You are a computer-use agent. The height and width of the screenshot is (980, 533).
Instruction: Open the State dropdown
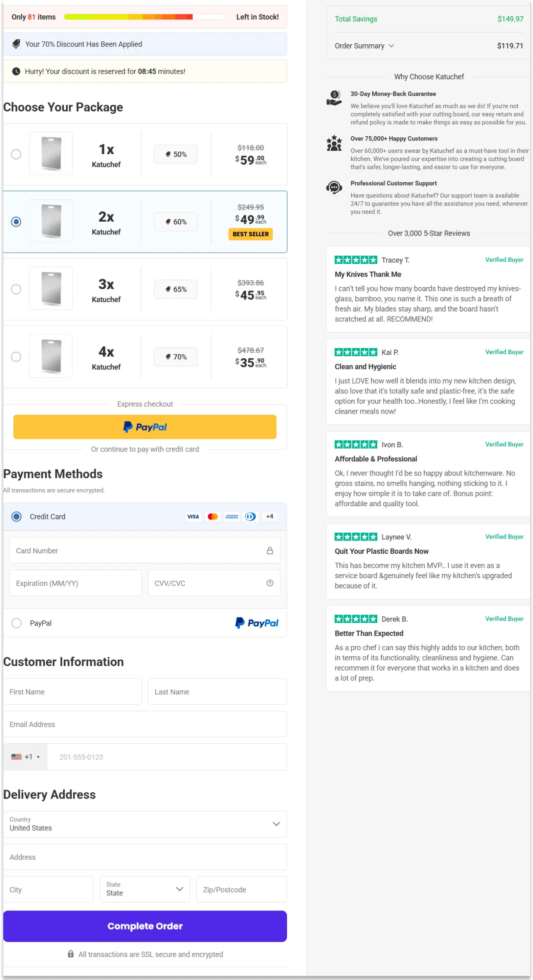pyautogui.click(x=145, y=889)
